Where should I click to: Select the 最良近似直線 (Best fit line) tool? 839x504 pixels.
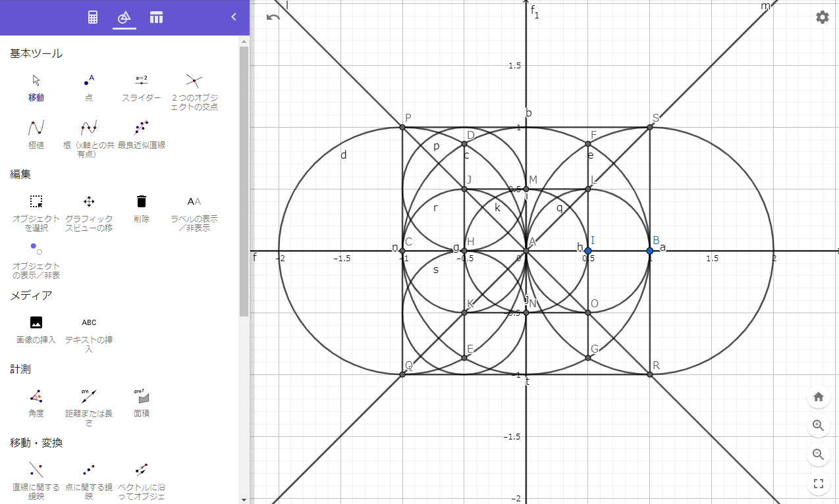click(142, 136)
